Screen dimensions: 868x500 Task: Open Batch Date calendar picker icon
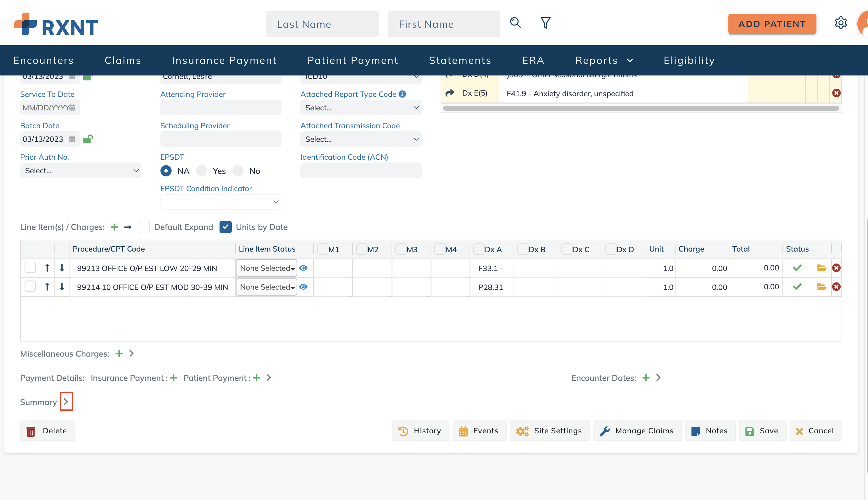(72, 139)
